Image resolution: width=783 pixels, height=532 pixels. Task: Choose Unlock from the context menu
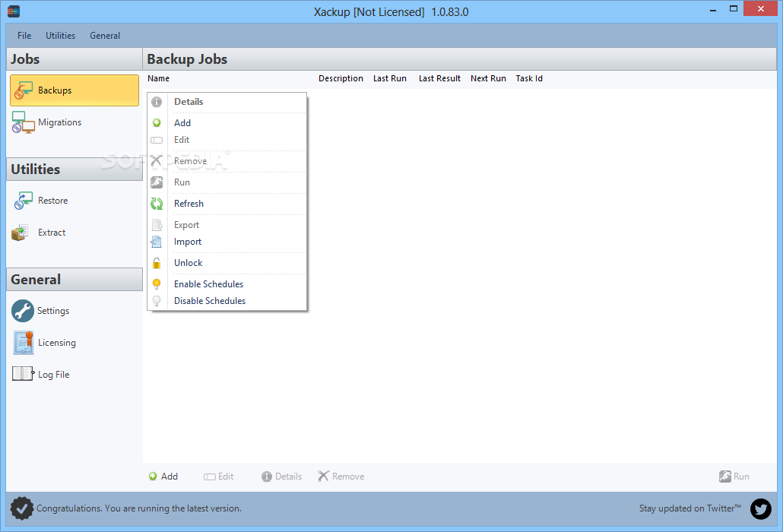(227, 263)
